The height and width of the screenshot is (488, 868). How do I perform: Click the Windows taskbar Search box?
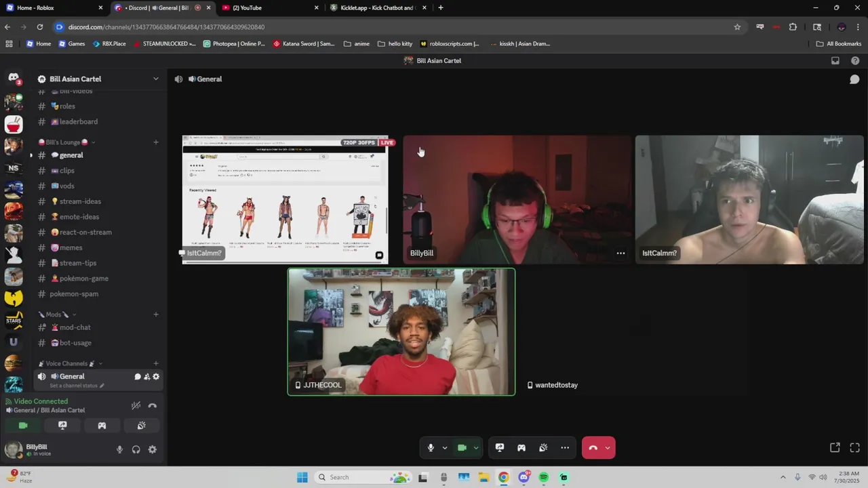(361, 477)
